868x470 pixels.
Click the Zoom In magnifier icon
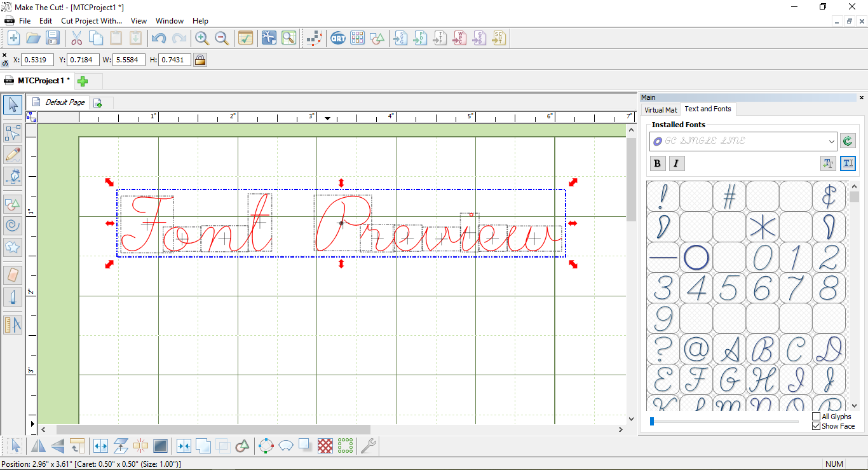[x=202, y=38]
